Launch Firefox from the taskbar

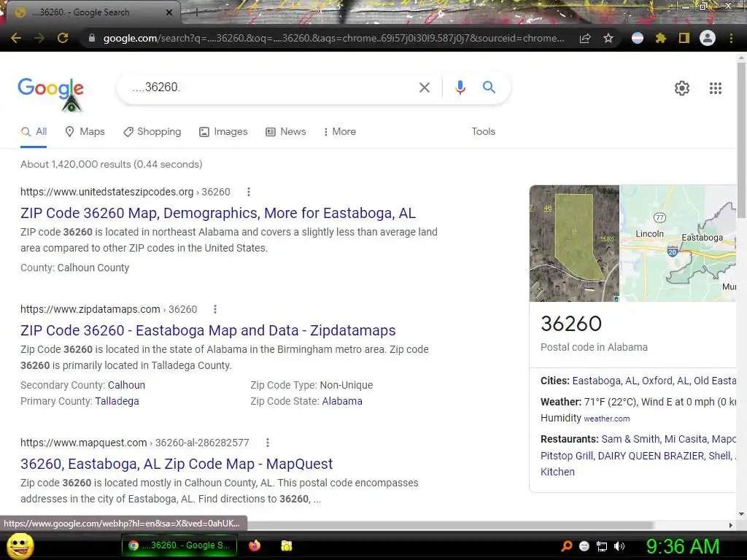(x=255, y=545)
